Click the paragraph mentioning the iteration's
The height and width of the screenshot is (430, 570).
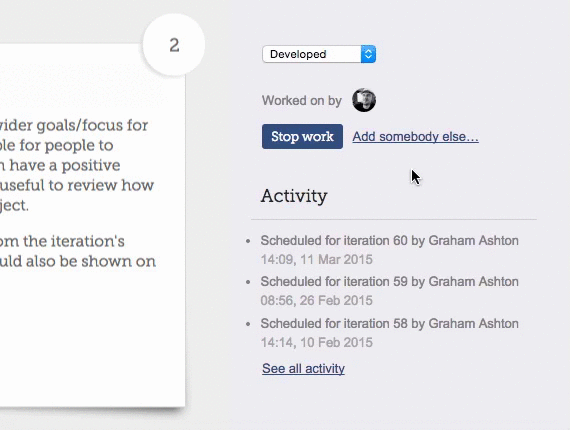[x=78, y=251]
